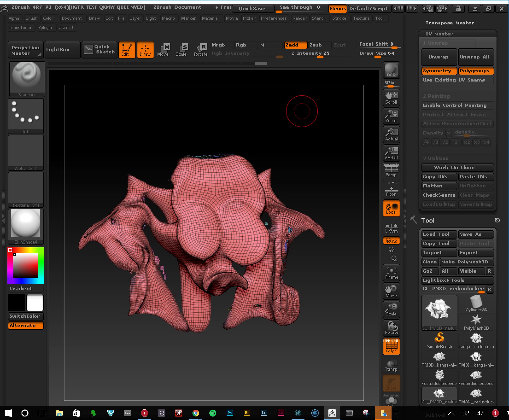Expand Lightbox Tools list

(457, 280)
